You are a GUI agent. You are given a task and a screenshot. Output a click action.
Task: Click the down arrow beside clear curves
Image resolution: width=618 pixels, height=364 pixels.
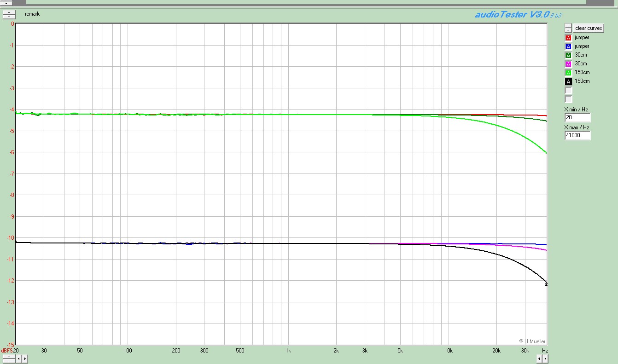click(568, 30)
